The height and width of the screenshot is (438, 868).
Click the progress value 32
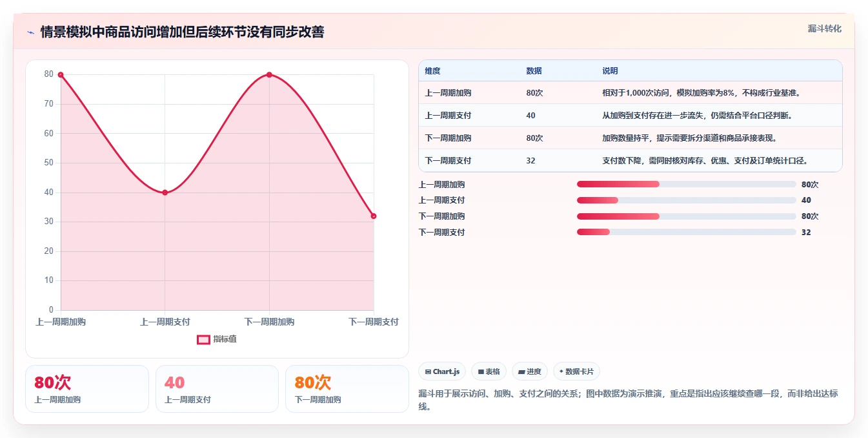806,233
